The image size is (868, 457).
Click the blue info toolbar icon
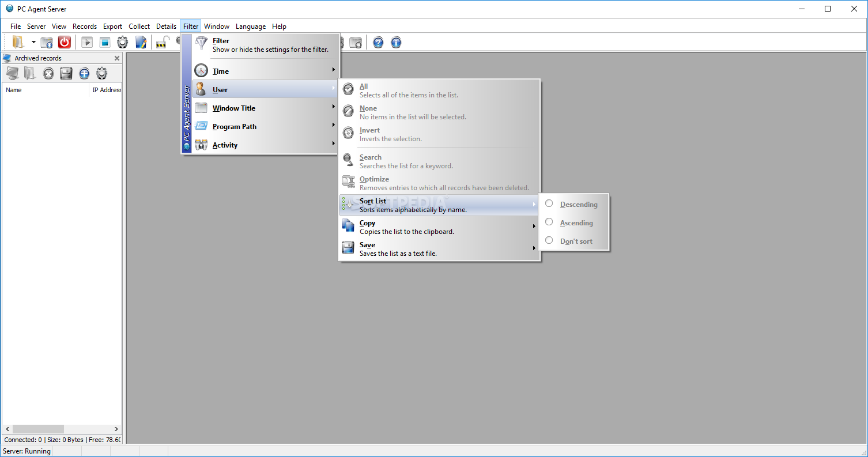click(396, 42)
